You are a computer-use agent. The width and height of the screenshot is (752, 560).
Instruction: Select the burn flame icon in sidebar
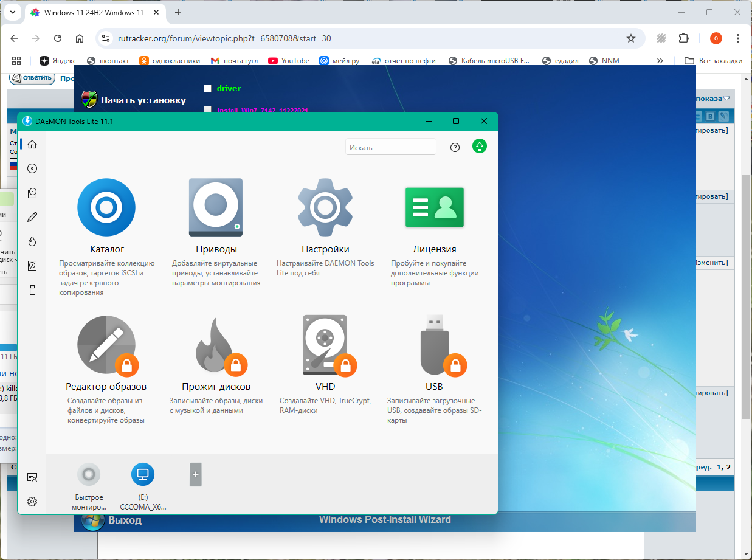pyautogui.click(x=32, y=241)
